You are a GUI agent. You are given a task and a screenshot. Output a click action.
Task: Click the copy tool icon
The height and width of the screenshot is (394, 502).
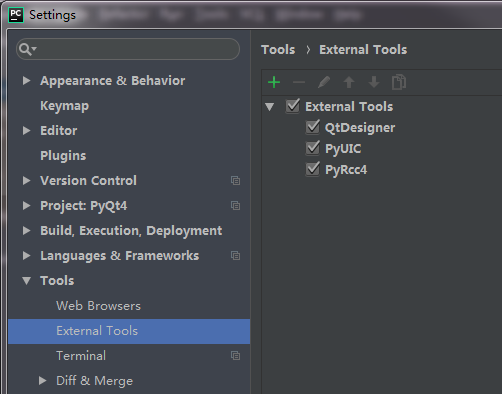click(x=399, y=82)
